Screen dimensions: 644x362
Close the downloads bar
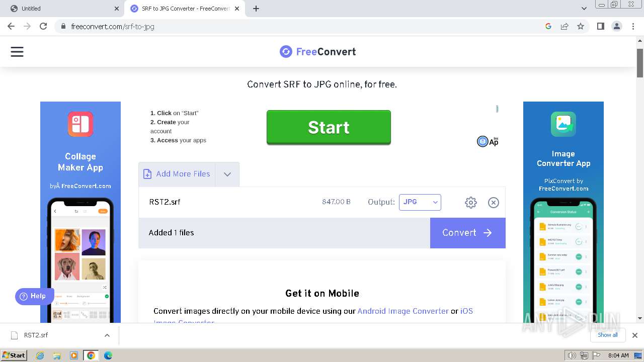635,335
